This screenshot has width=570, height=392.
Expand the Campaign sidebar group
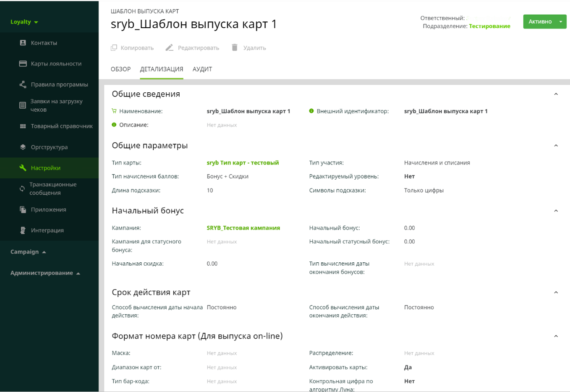pos(28,252)
